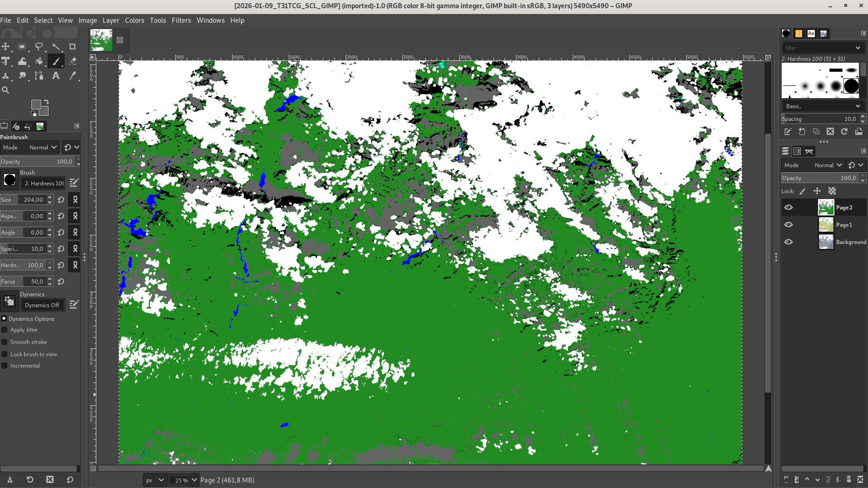This screenshot has width=868, height=488.
Task: Open the Layer menu
Action: click(111, 20)
